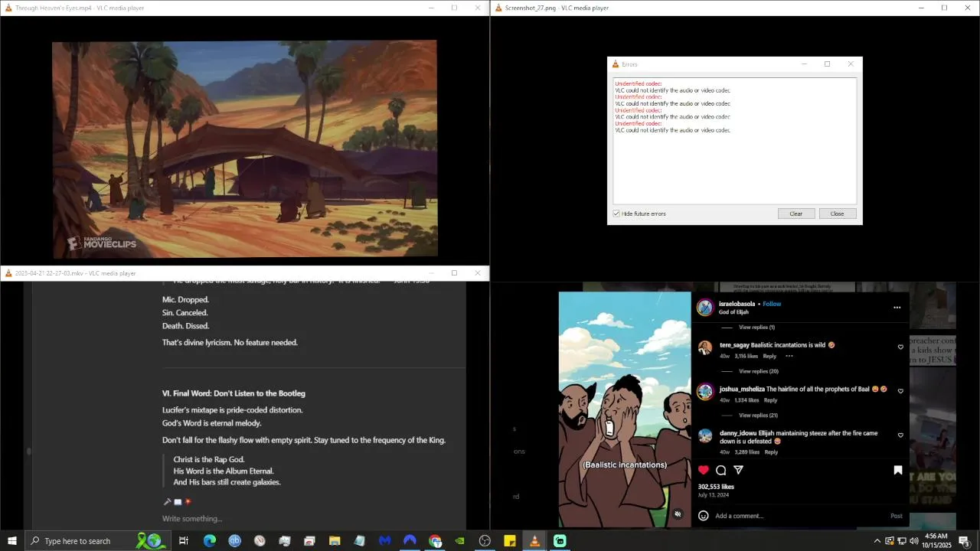Toggle the Hide future errors checkbox
Viewport: 980px width, 551px height.
(x=616, y=214)
